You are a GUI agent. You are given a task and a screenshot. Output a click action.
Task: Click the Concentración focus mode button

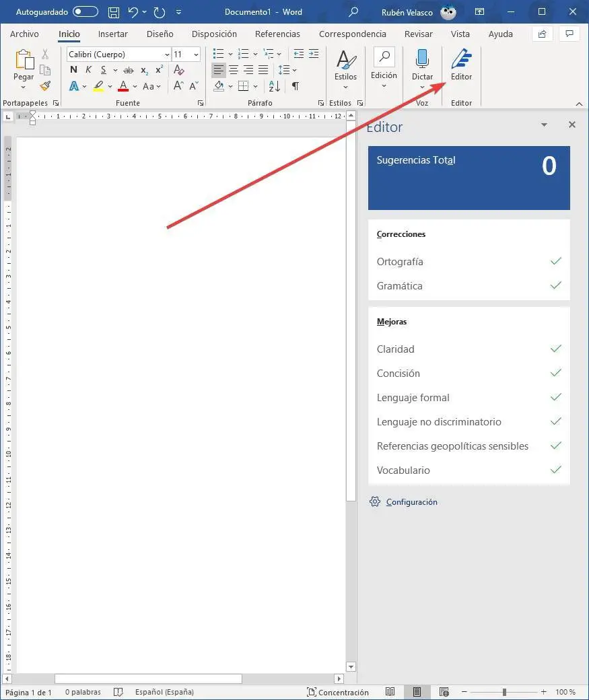(338, 692)
